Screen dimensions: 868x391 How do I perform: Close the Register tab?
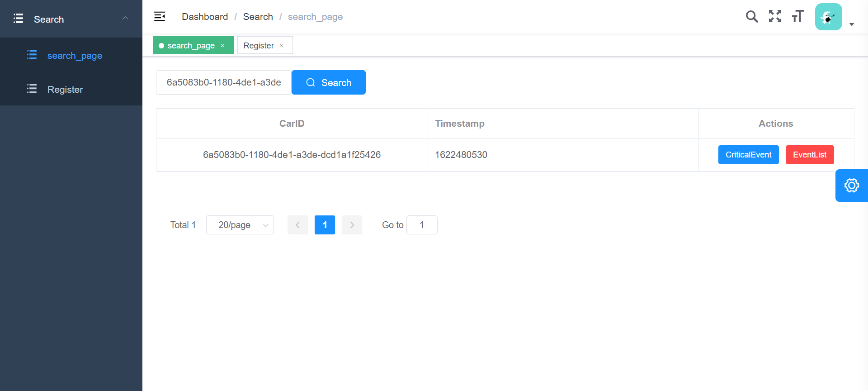pyautogui.click(x=282, y=46)
